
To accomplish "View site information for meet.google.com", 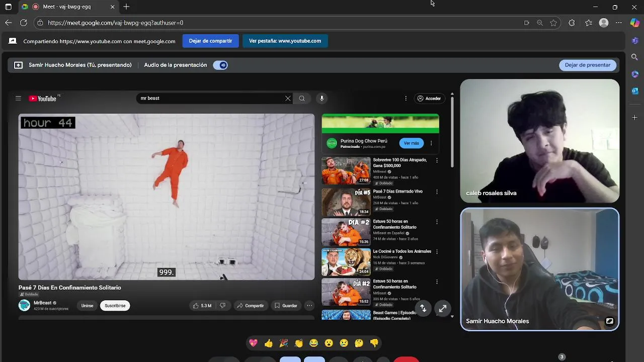I will (40, 23).
